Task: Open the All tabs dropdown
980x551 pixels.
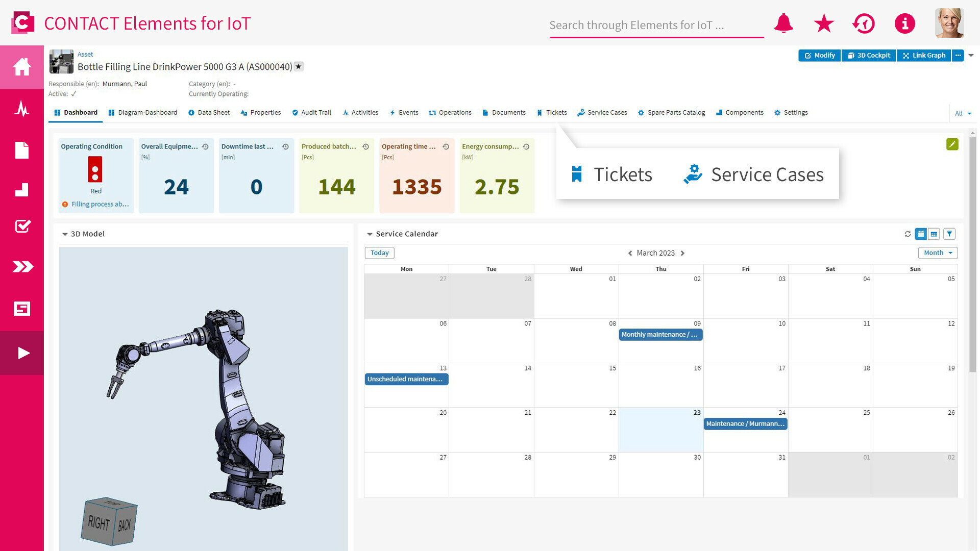Action: tap(963, 113)
